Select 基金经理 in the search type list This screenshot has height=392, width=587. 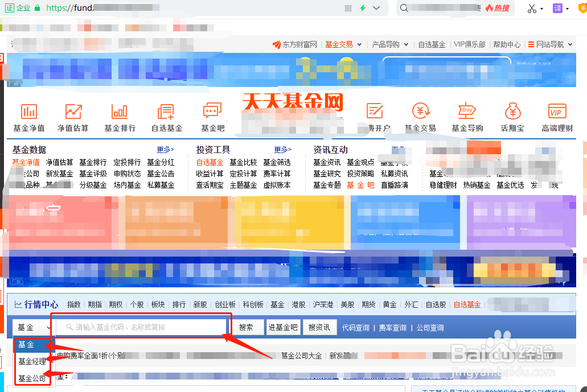32,361
